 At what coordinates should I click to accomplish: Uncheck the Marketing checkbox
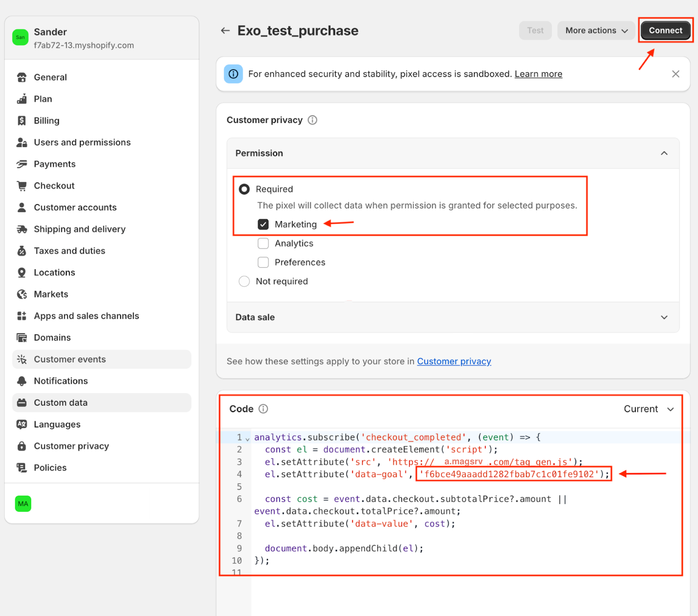click(x=263, y=224)
